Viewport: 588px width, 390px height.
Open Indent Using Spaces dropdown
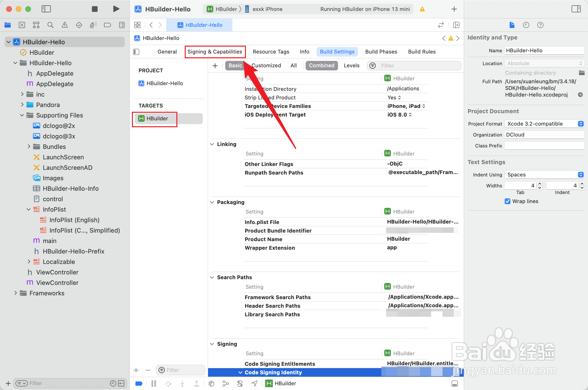[x=544, y=175]
